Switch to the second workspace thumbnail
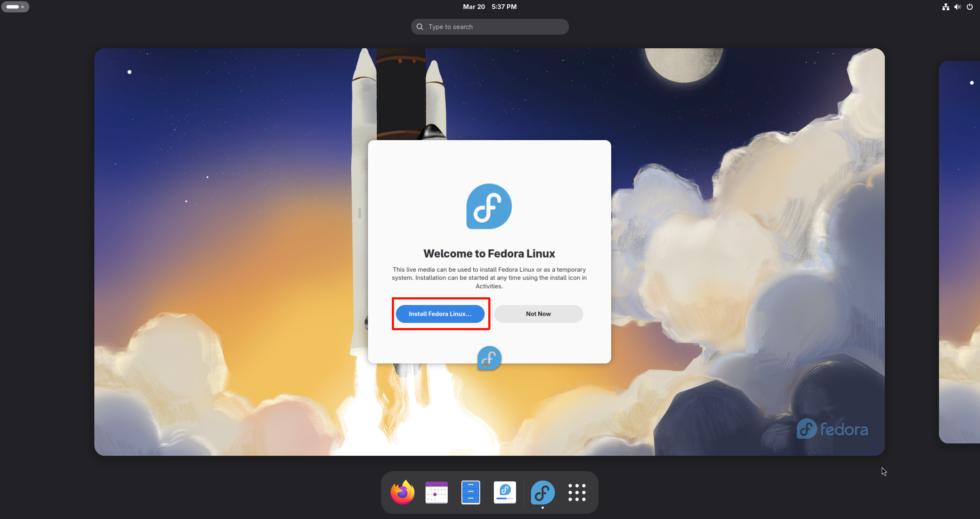980x519 pixels. (960, 252)
